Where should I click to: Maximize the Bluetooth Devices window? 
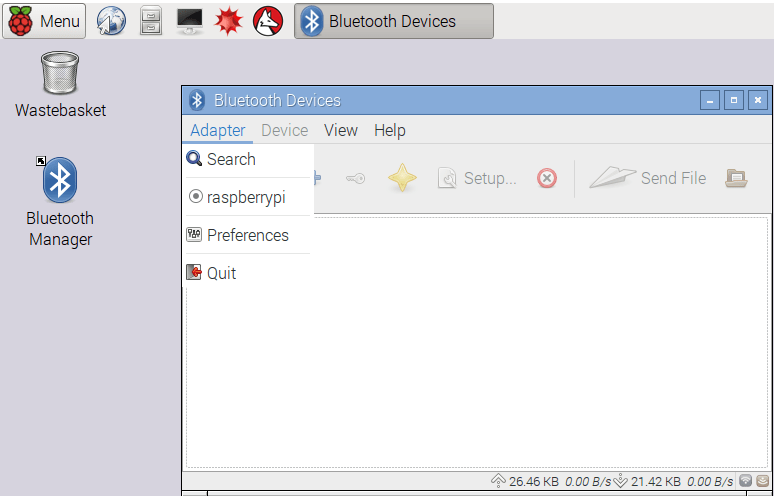[x=734, y=100]
